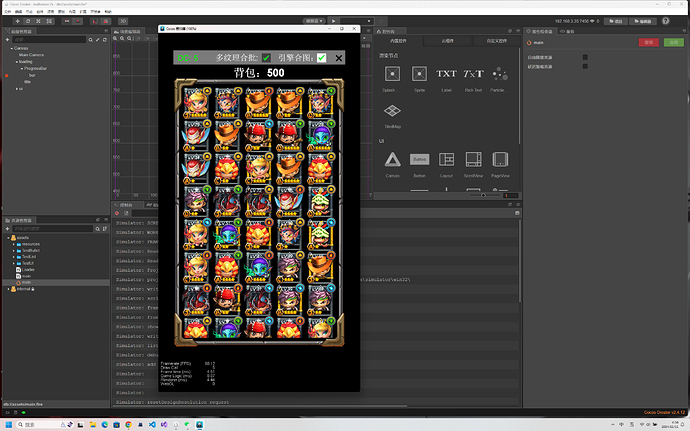Screen dimensions: 690x431
Task: Click the ScrollView icon in node library
Action: [x=473, y=159]
